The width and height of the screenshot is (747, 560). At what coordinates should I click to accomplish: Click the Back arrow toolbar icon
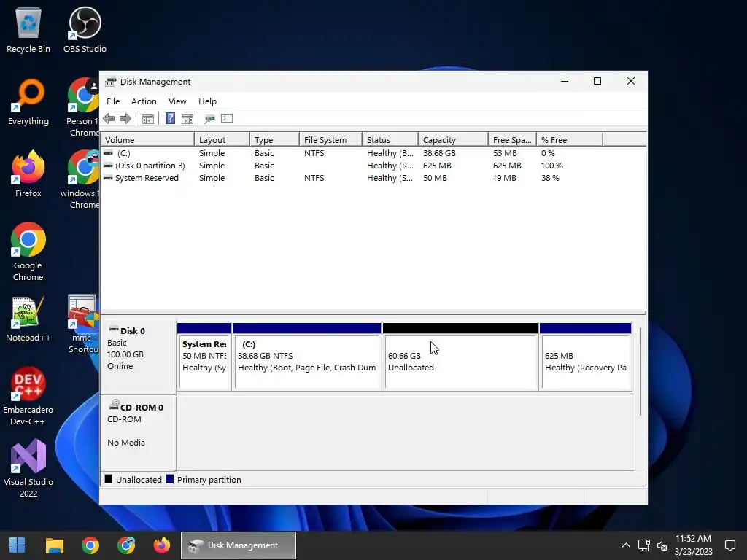109,119
